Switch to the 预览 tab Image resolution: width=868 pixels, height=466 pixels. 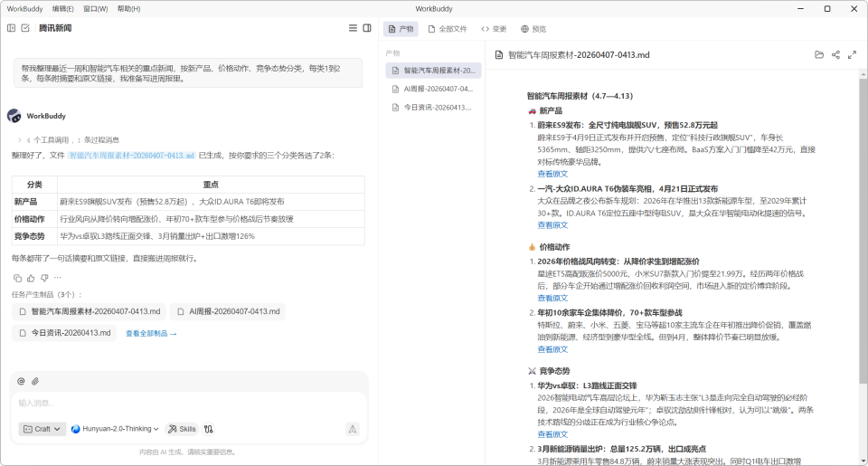point(533,29)
